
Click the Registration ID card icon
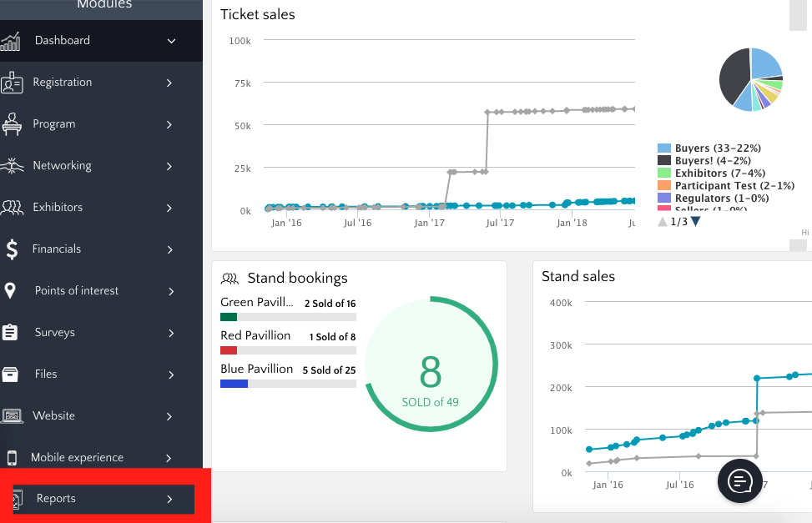(12, 83)
